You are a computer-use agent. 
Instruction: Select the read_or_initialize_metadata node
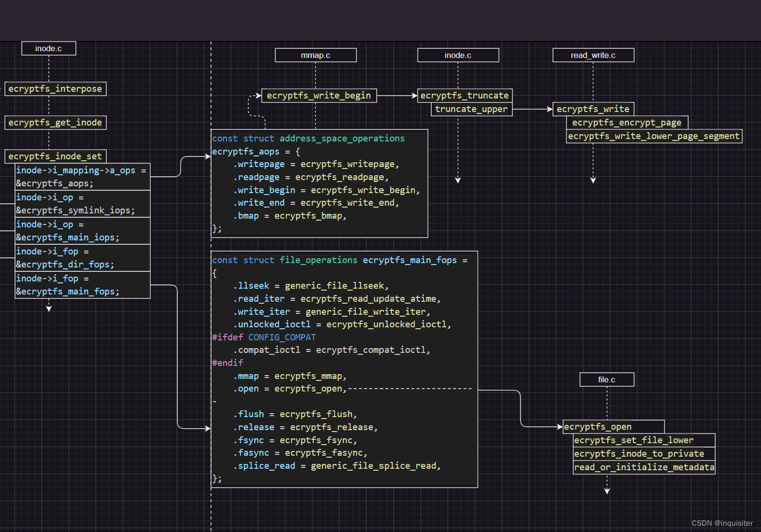click(x=644, y=467)
